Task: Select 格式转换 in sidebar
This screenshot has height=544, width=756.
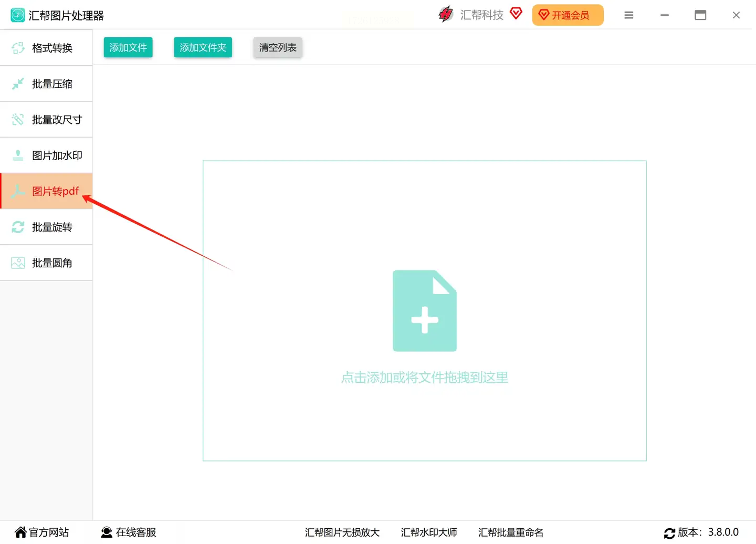Action: click(x=46, y=48)
